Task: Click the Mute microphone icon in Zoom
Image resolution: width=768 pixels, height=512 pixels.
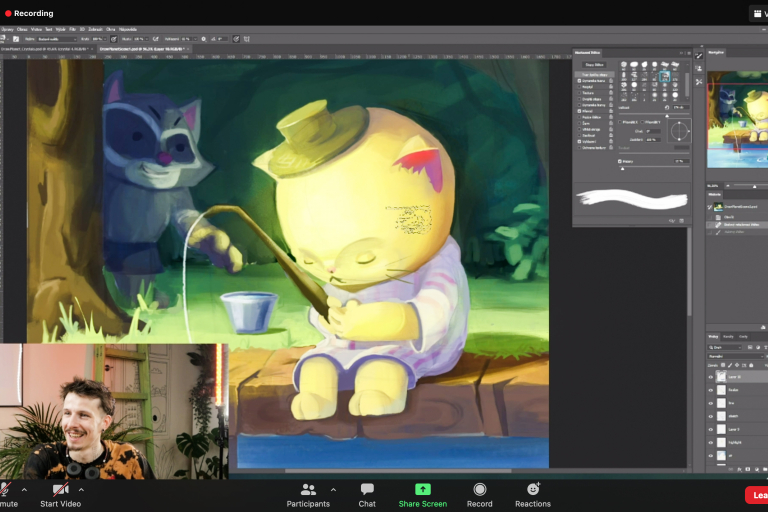Action: tap(5, 488)
